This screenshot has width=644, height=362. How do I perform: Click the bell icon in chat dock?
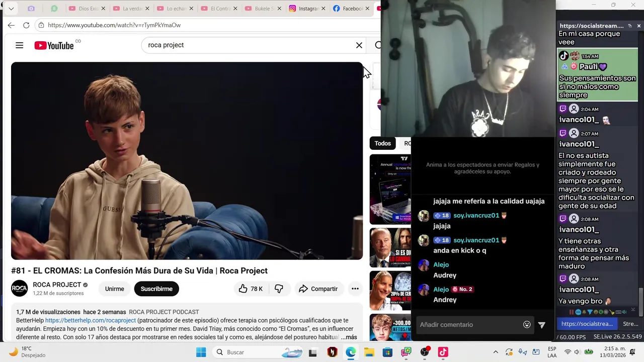click(x=584, y=312)
